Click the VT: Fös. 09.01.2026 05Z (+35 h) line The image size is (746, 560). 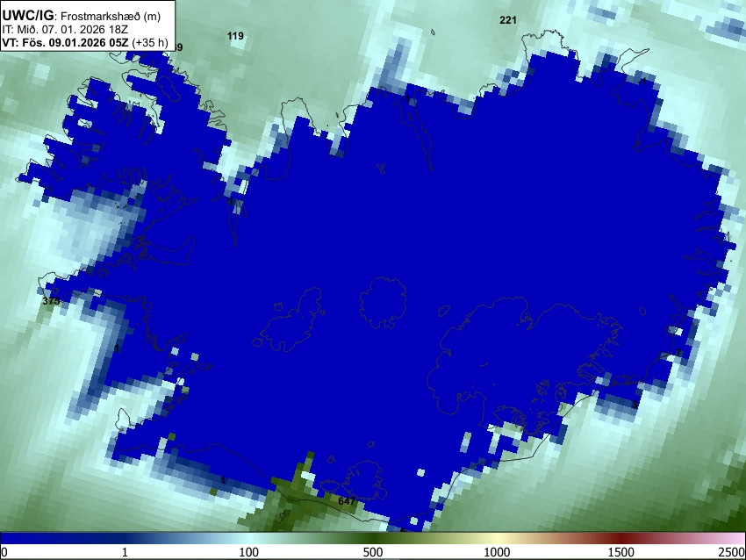click(84, 42)
